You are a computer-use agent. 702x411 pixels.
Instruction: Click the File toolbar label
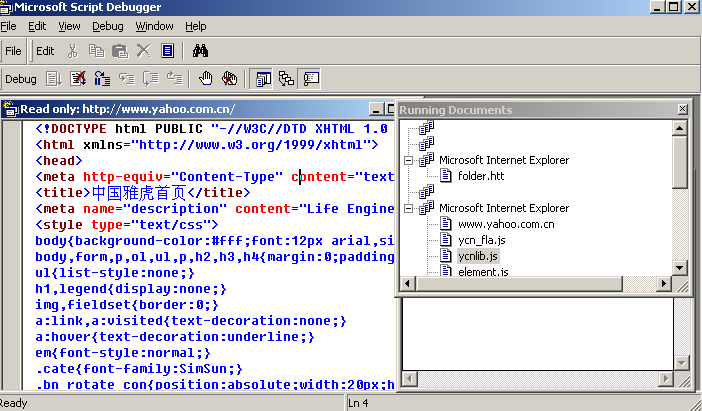13,51
